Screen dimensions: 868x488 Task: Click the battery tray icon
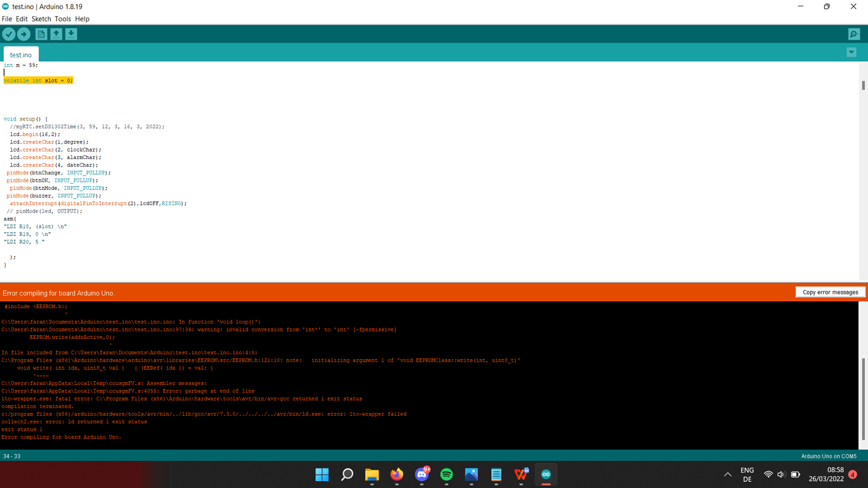tap(795, 475)
